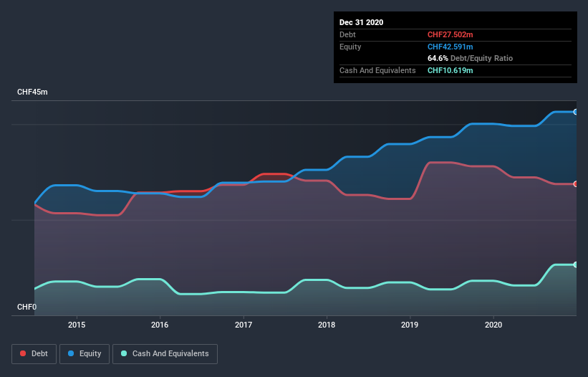
Task: Click the CHF27.502m debt value
Action: [450, 35]
